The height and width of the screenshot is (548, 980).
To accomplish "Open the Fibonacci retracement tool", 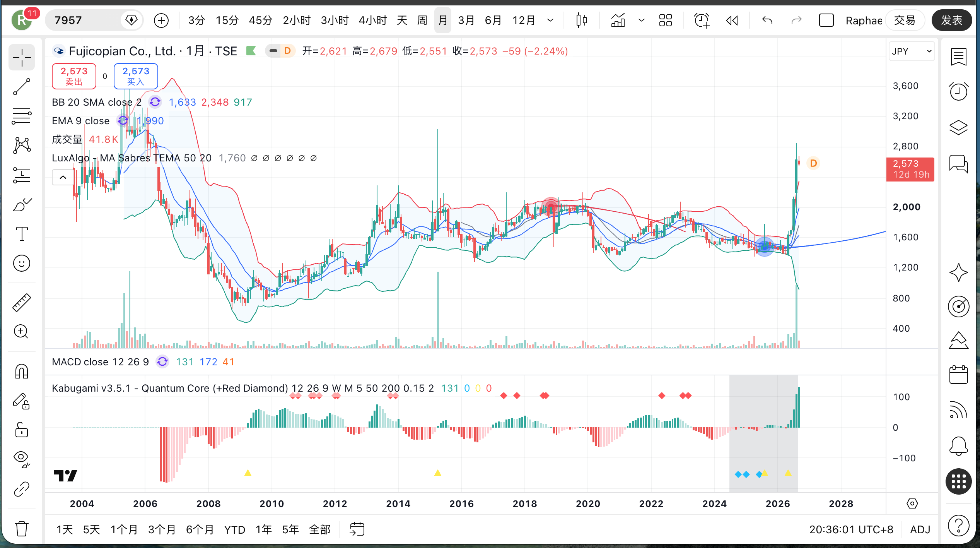I will click(22, 116).
